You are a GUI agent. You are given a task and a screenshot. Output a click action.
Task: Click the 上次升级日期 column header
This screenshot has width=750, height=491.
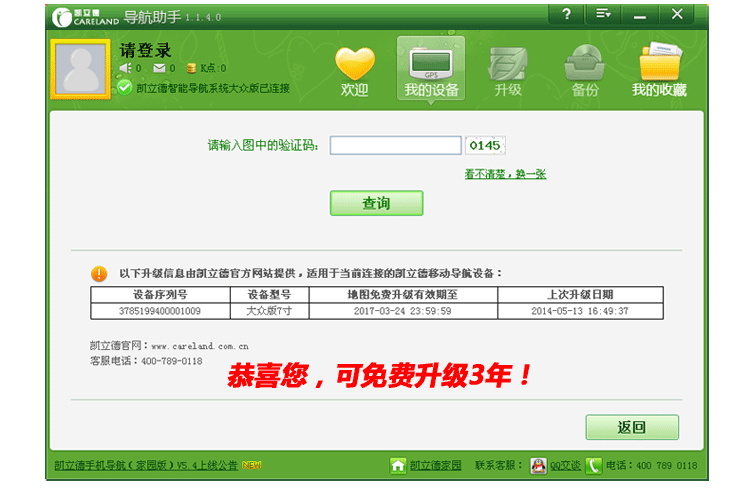580,295
